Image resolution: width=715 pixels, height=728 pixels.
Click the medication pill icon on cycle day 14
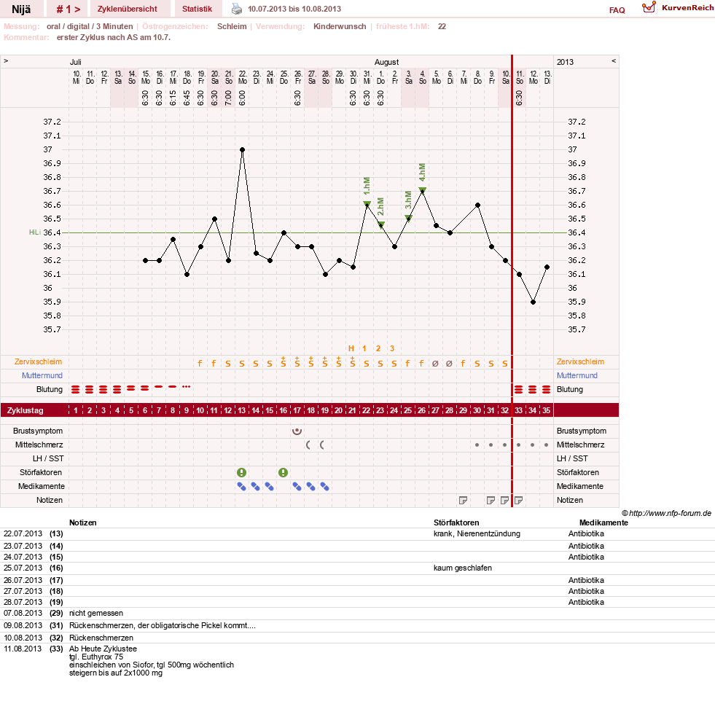pos(255,487)
